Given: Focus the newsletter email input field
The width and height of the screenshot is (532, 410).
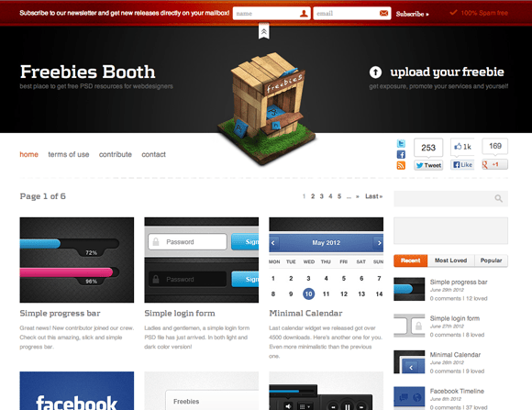Looking at the screenshot, I should click(352, 13).
